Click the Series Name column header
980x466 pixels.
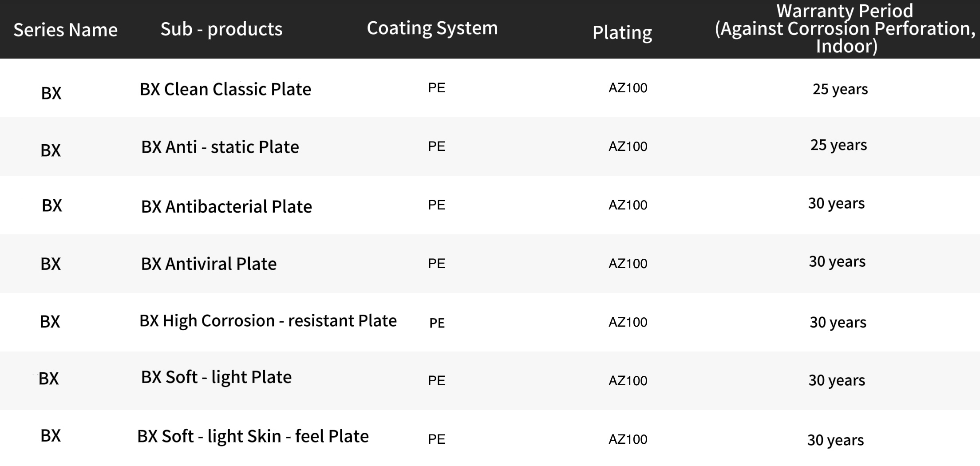tap(66, 30)
